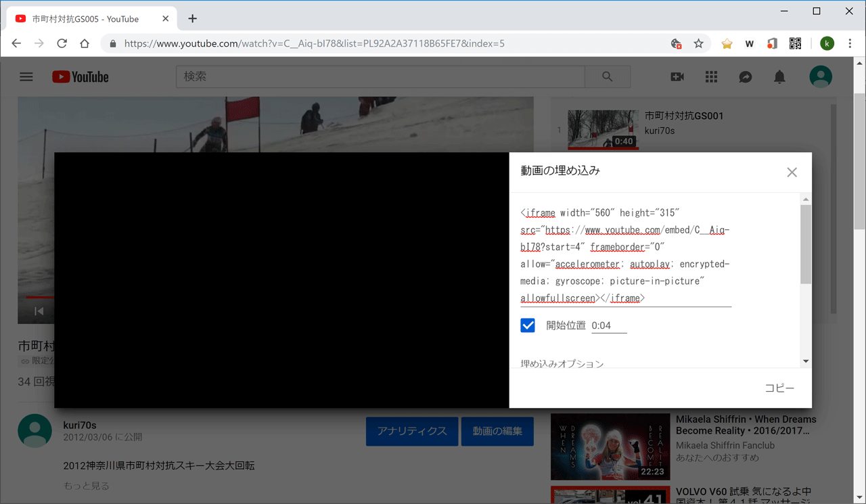Open 市町村対抗GS001 playlist title

click(x=684, y=116)
